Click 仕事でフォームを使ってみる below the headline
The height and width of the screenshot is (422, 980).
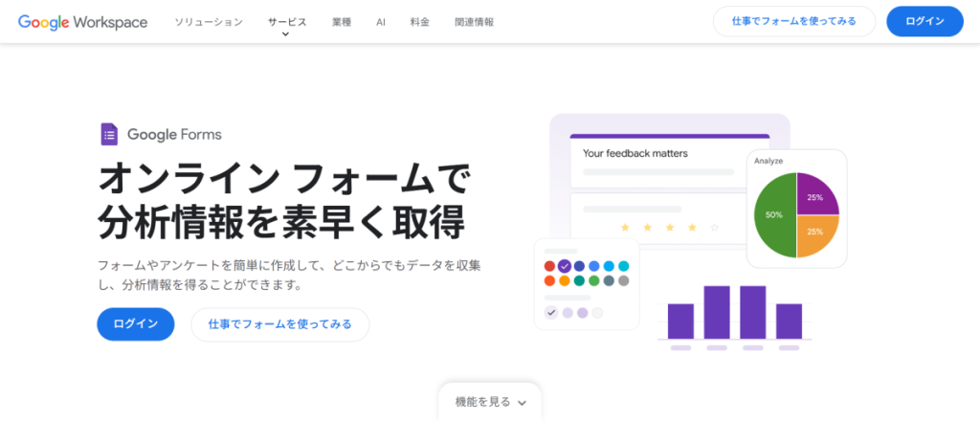pyautogui.click(x=279, y=324)
